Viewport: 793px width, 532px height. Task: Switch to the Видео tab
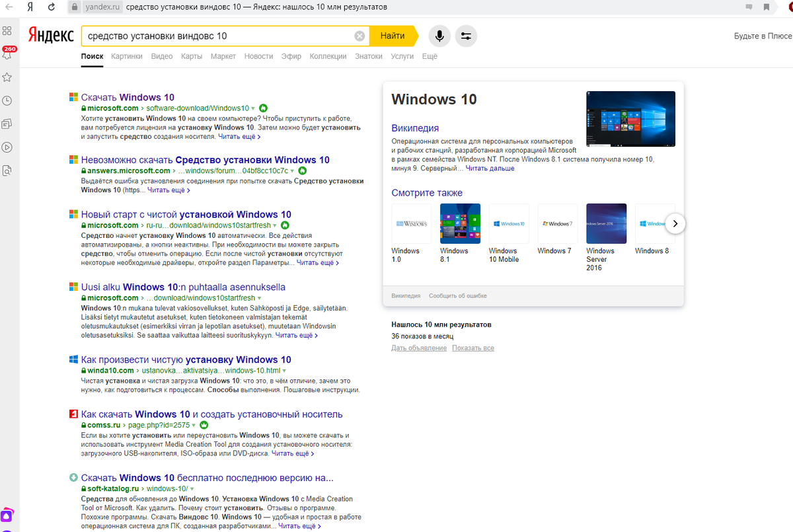pyautogui.click(x=162, y=57)
